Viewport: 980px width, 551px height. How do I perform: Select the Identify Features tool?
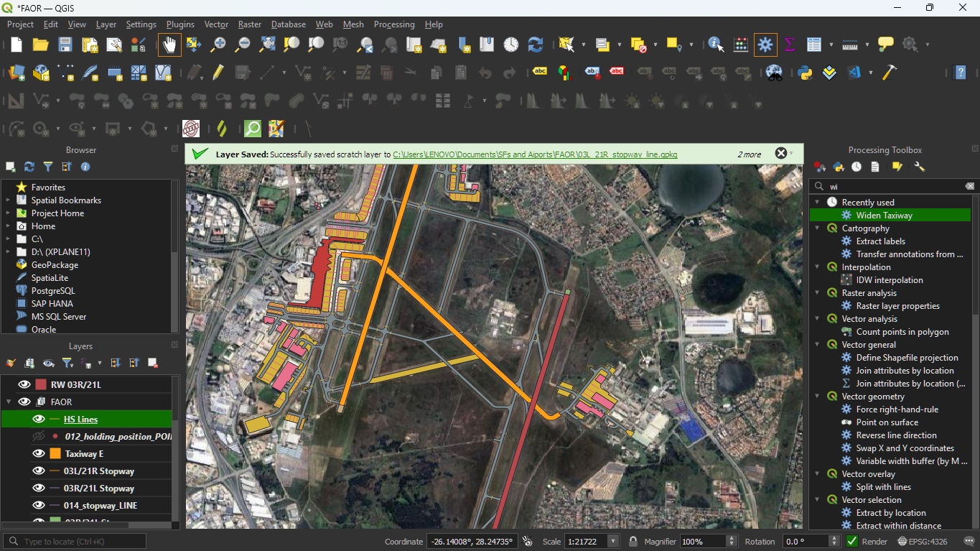(x=716, y=45)
